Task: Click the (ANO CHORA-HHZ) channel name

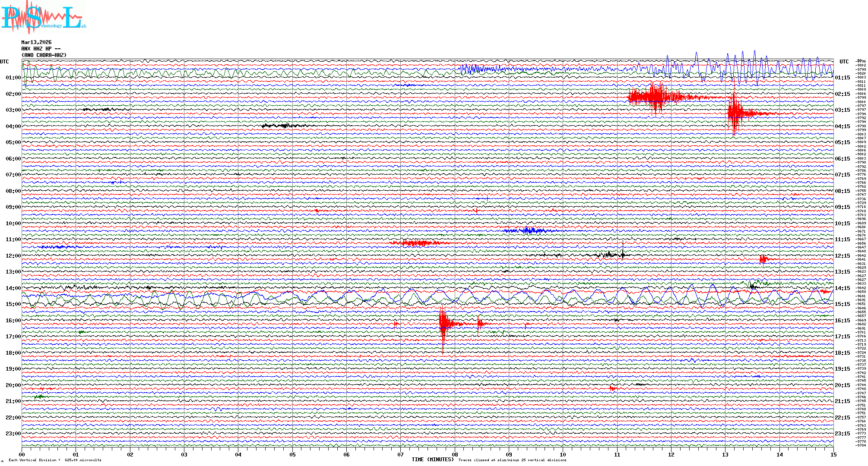Action: point(44,55)
